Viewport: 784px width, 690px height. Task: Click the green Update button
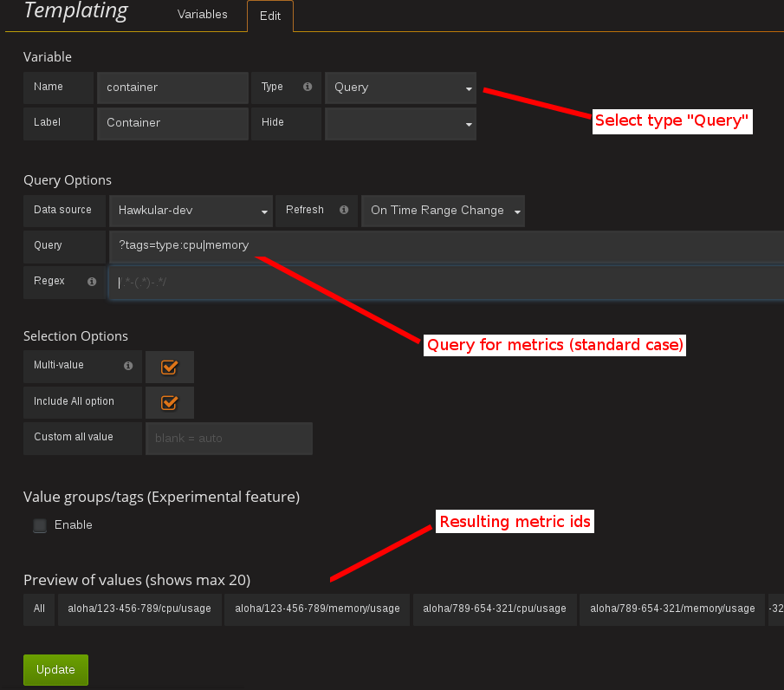pyautogui.click(x=55, y=669)
